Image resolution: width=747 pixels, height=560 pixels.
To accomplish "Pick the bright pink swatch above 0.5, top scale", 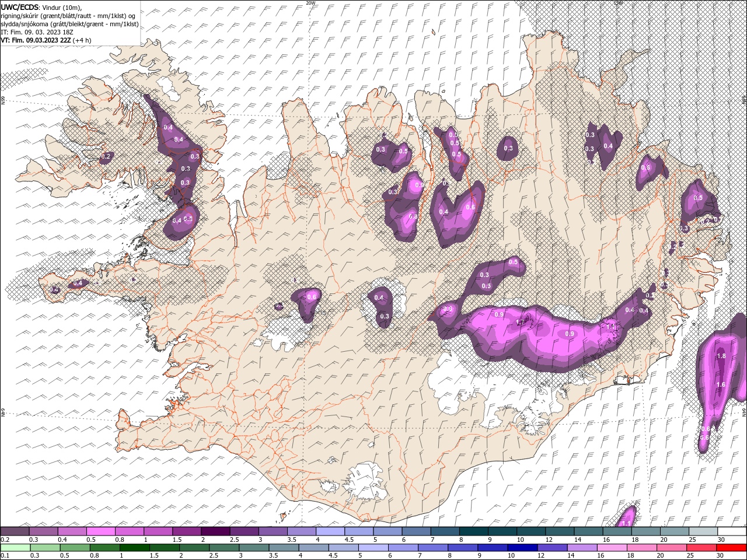I will click(x=100, y=531).
